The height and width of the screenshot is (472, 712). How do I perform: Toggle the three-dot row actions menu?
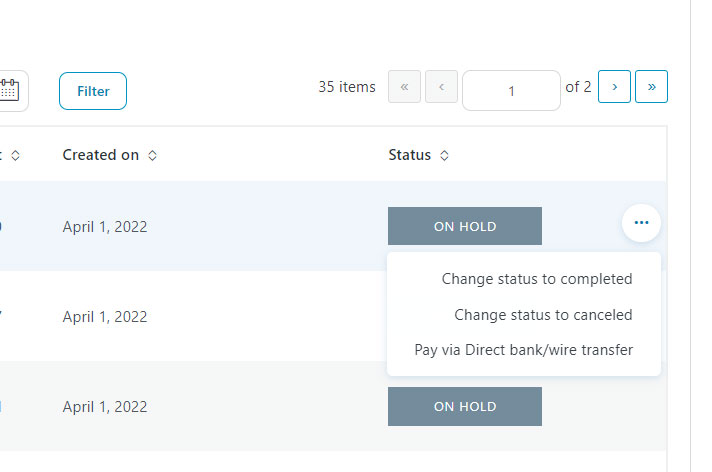pyautogui.click(x=641, y=223)
